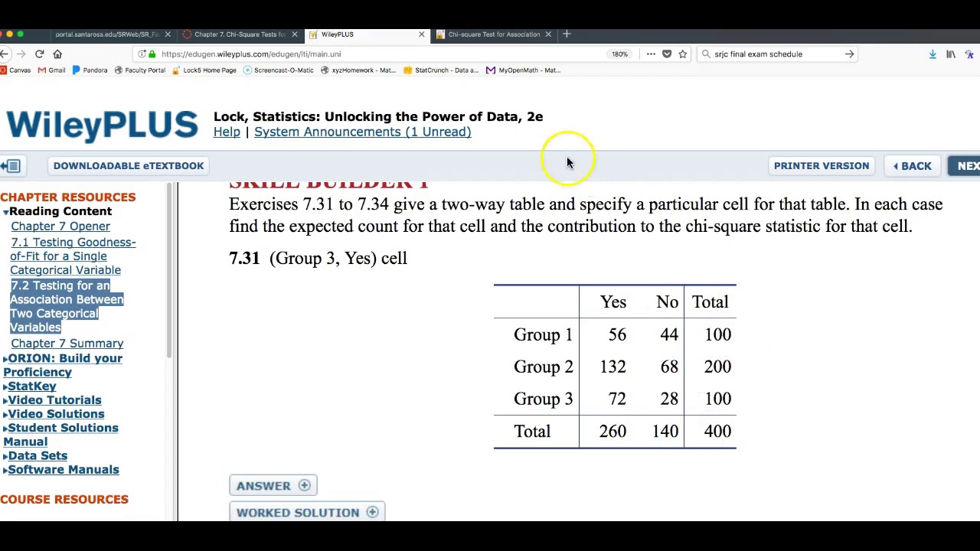The image size is (980, 551).
Task: Select the WileyPLUS tab
Action: [366, 34]
